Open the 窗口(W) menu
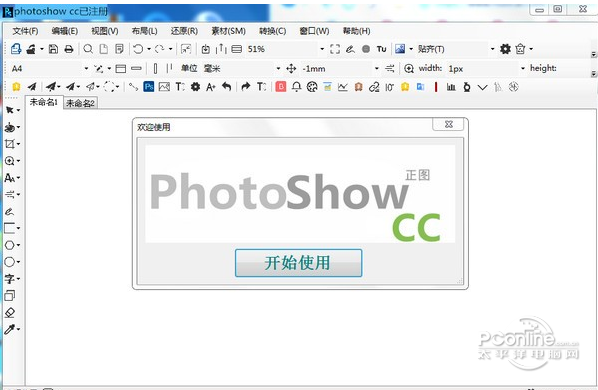 (314, 31)
